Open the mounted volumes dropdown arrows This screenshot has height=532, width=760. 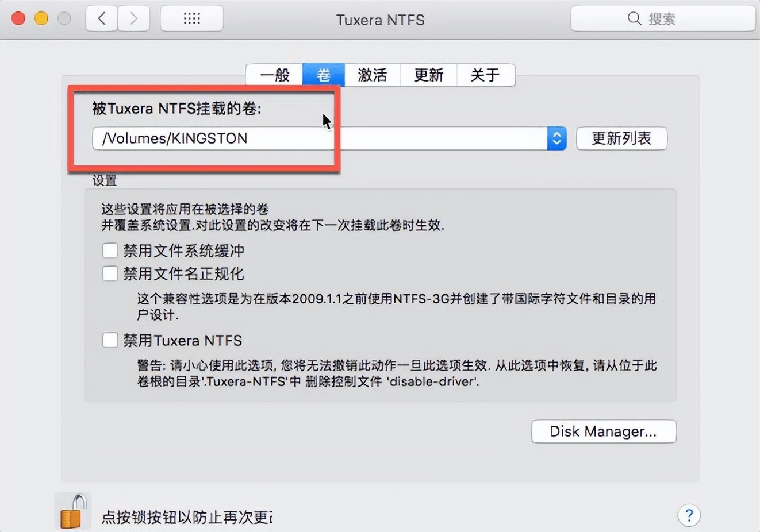[x=556, y=138]
